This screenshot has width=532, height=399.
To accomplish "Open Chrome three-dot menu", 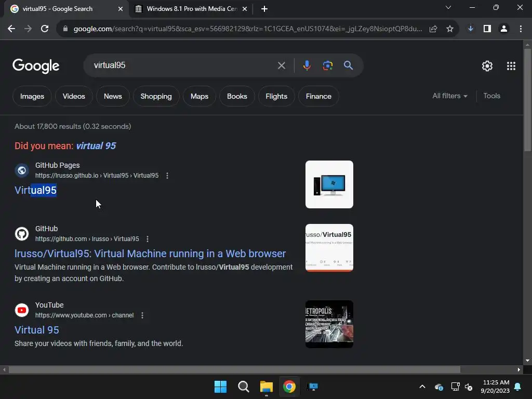I will 521,29.
